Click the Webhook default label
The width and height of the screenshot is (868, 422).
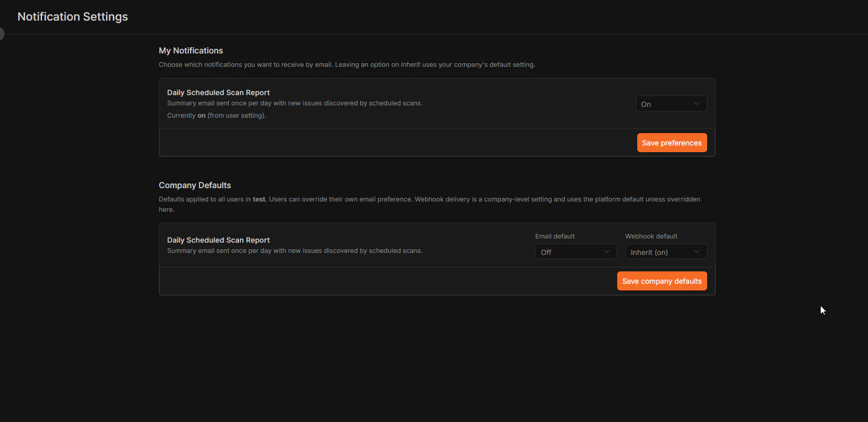(x=651, y=236)
